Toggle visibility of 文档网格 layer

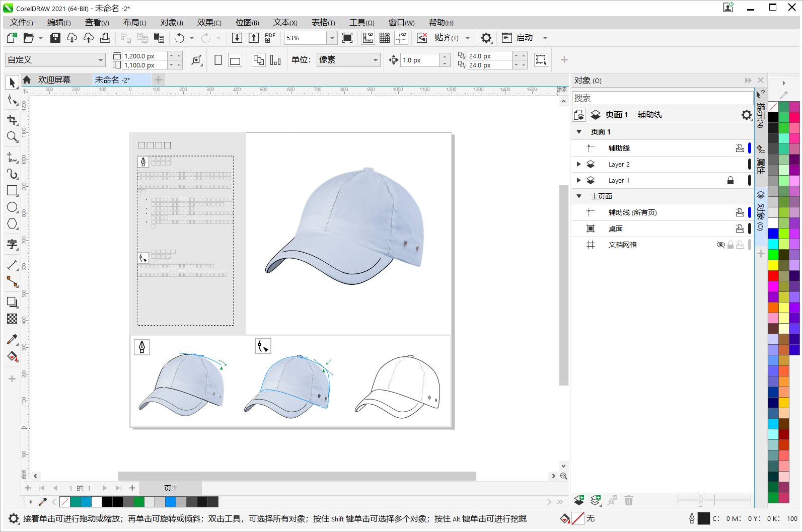point(720,245)
